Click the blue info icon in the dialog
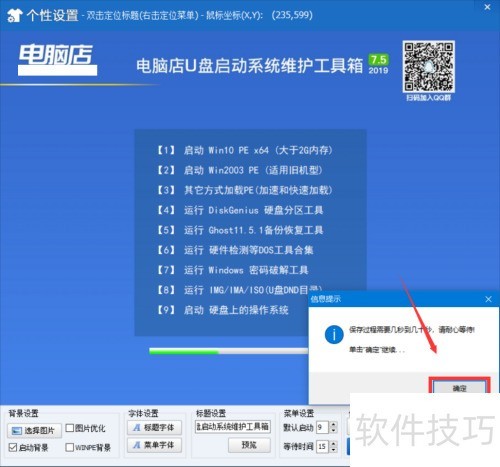This screenshot has height=467, width=500. pyautogui.click(x=334, y=334)
